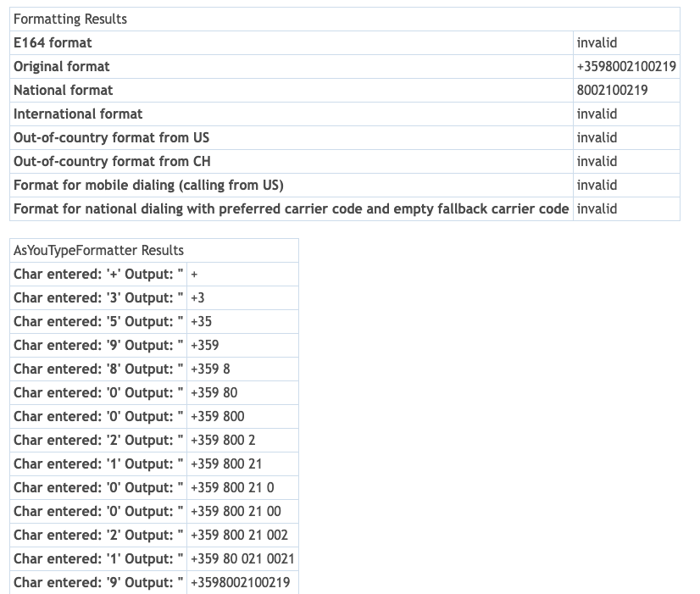This screenshot has width=700, height=594.
Task: Click the invalid value for Out-of-country from CH
Action: click(x=597, y=161)
